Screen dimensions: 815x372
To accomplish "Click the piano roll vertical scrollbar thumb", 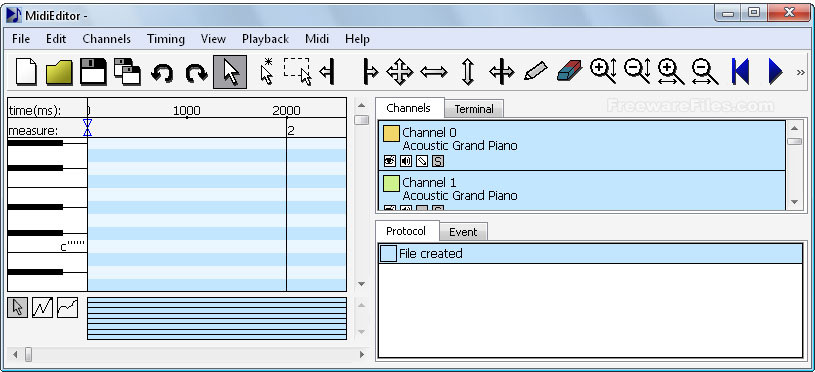I will (x=361, y=120).
